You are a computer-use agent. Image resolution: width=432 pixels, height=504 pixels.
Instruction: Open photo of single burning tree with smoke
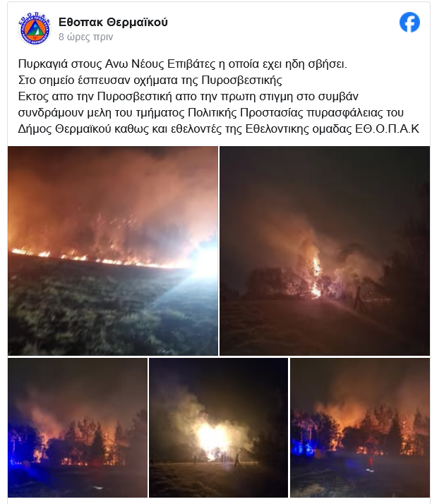tap(325, 251)
